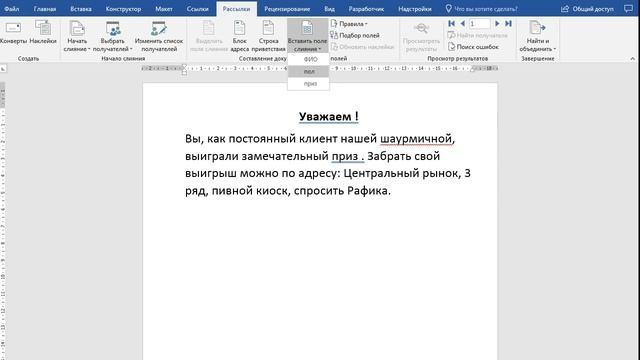Click Общий доступ share button
The width and height of the screenshot is (640, 360).
587,9
